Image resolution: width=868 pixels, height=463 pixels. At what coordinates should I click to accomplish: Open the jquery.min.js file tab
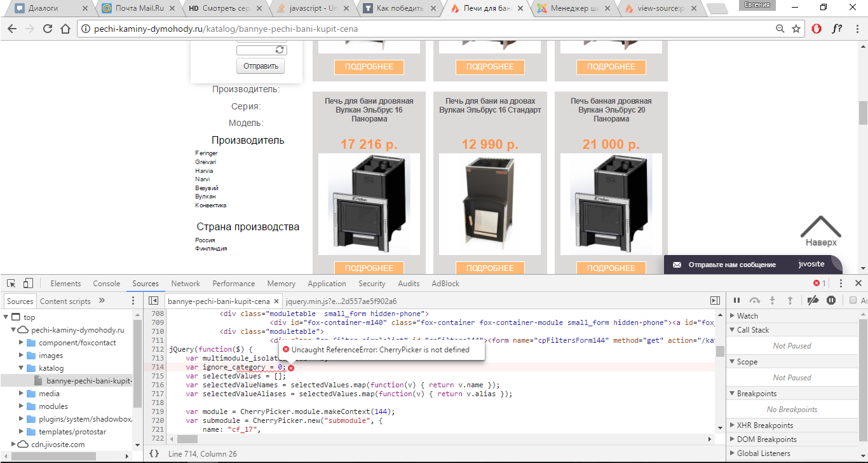341,301
